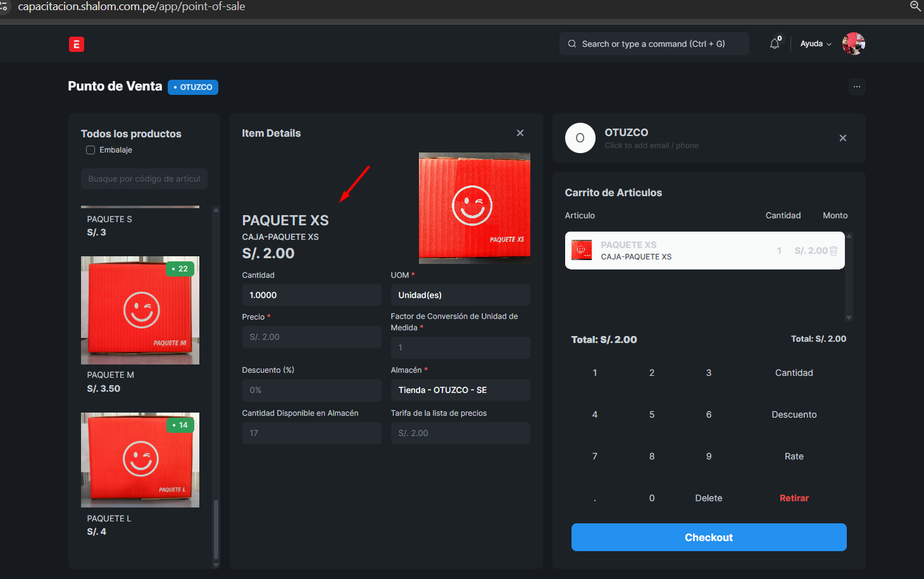Viewport: 924px width, 579px height.
Task: Open the UOM Unidad(es) selector
Action: point(460,295)
